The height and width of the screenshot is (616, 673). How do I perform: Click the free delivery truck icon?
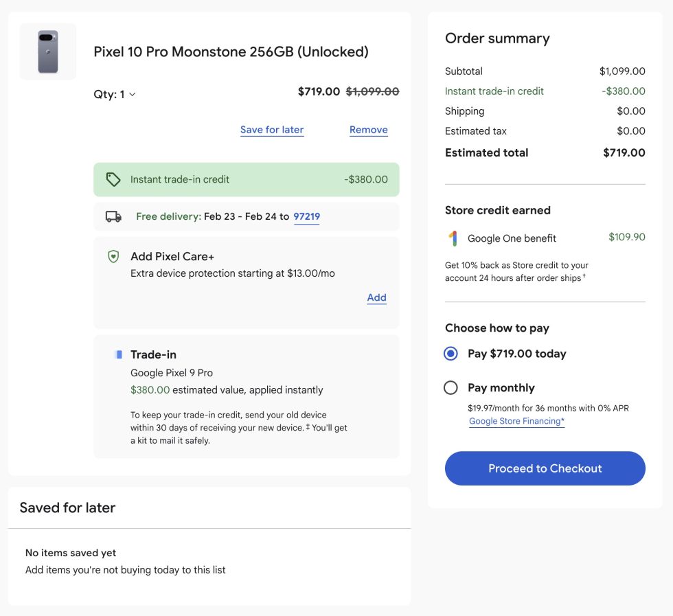(x=113, y=216)
